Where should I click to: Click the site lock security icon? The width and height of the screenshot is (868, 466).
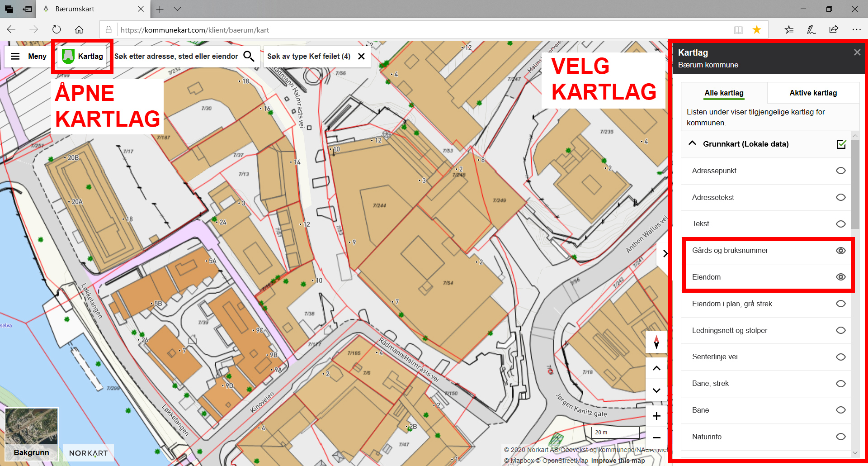point(108,30)
